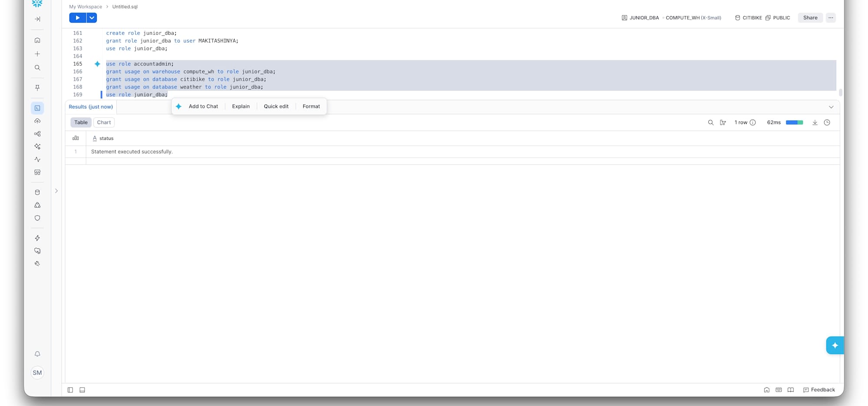The width and height of the screenshot is (868, 406).
Task: Click the column statistics chart icon
Action: point(76,138)
